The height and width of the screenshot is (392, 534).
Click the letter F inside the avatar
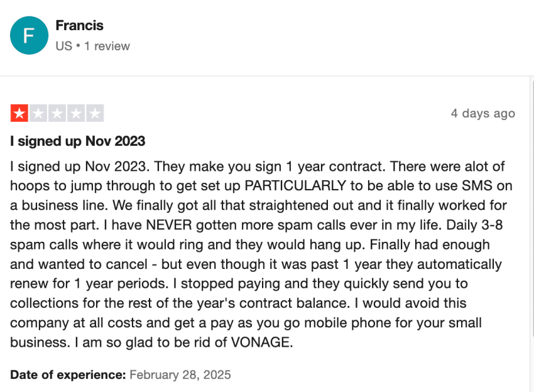point(29,35)
